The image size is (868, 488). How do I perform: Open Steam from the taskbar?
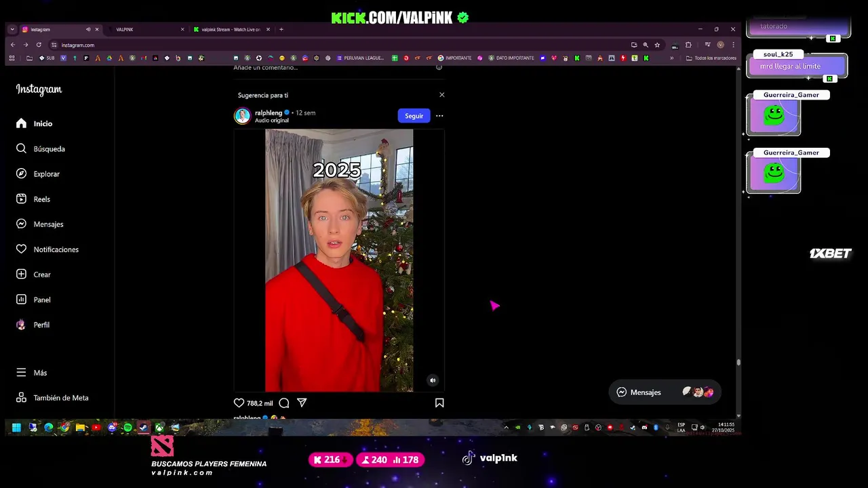click(x=143, y=428)
